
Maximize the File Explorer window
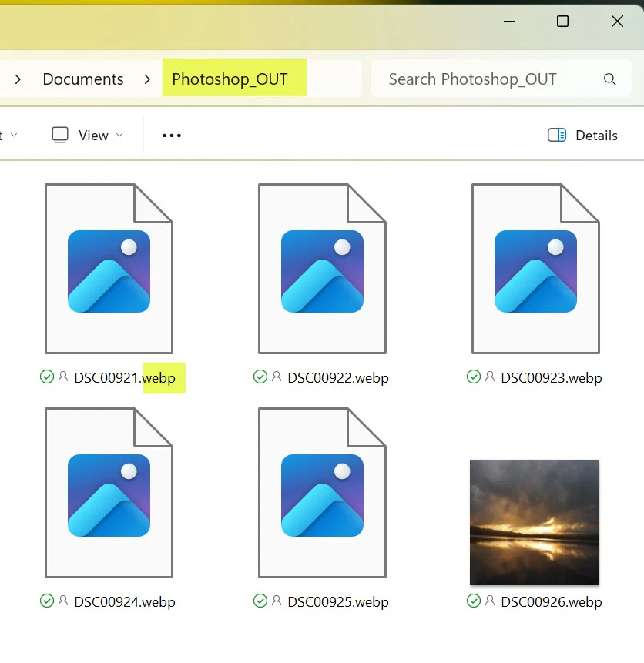(562, 21)
